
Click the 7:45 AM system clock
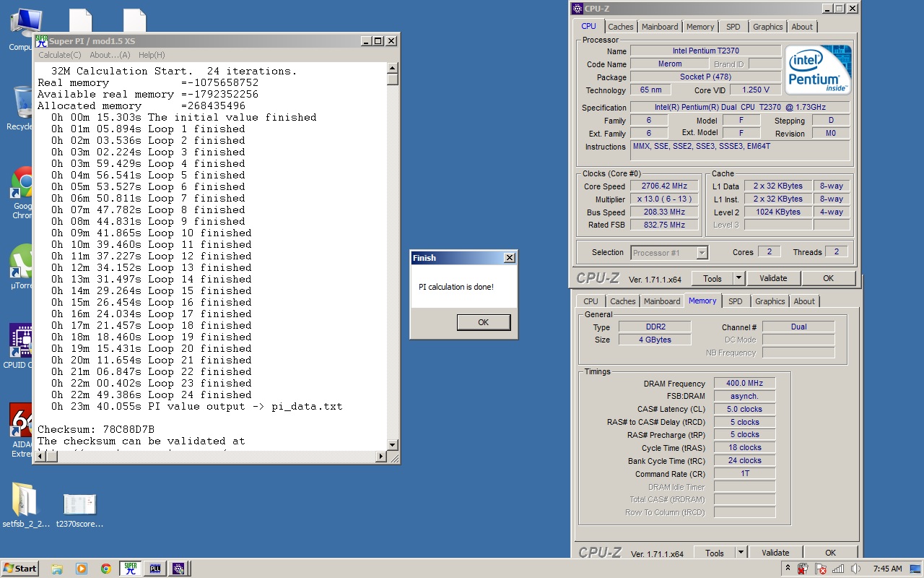click(887, 569)
